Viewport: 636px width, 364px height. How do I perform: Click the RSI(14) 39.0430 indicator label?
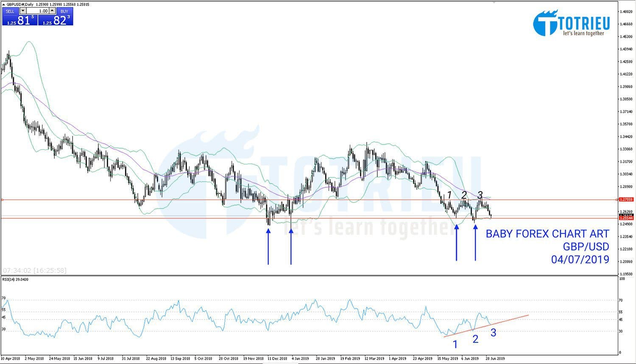point(16,279)
